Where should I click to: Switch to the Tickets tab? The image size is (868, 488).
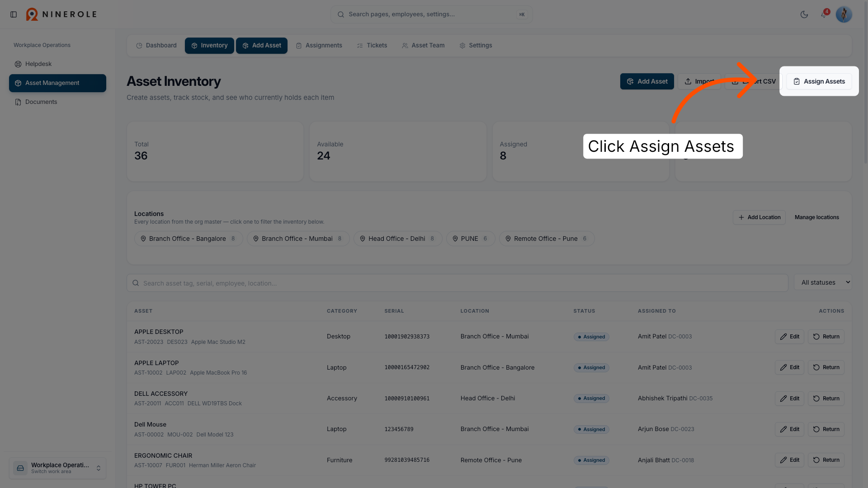tap(372, 46)
